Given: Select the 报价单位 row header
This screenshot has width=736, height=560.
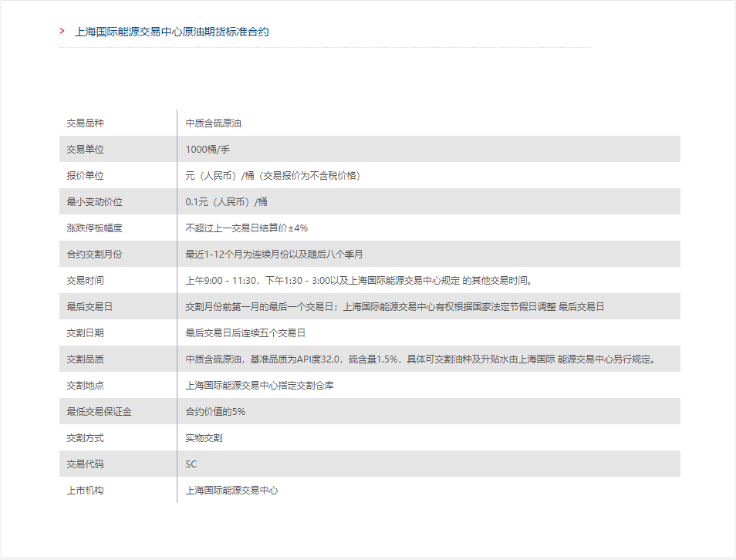Looking at the screenshot, I should coord(83,175).
